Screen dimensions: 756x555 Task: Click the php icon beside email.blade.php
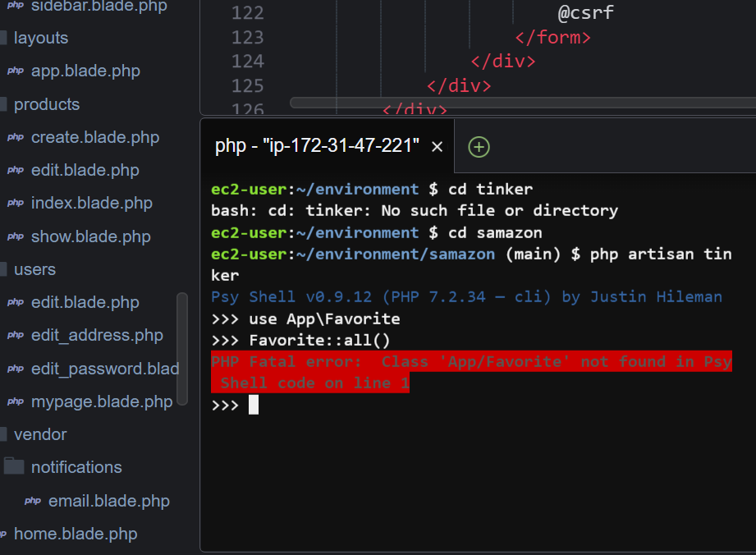[32, 501]
